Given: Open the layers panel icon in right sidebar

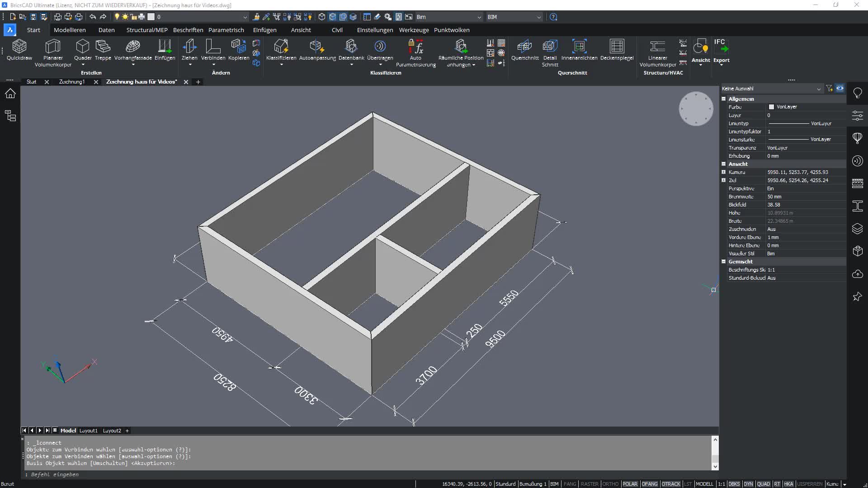Looking at the screenshot, I should (x=858, y=229).
